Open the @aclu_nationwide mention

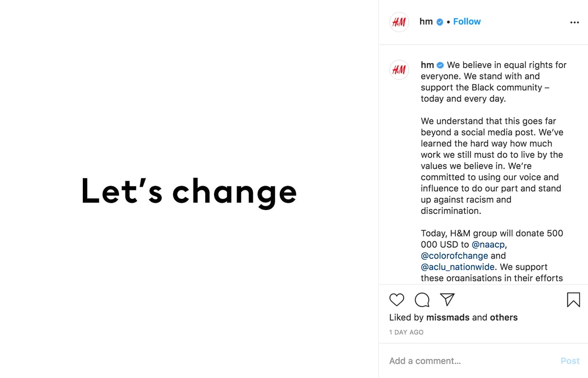[x=458, y=267]
